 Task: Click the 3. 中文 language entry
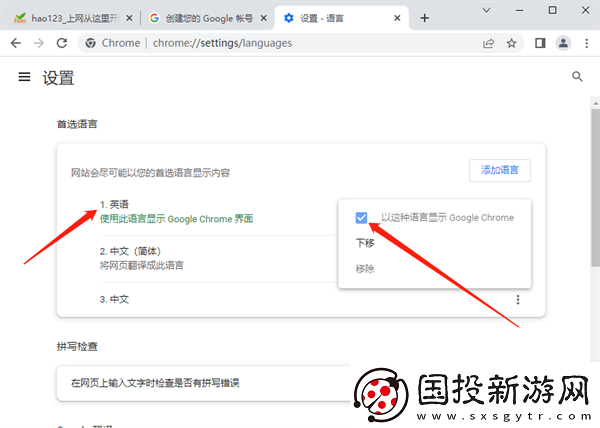[114, 299]
